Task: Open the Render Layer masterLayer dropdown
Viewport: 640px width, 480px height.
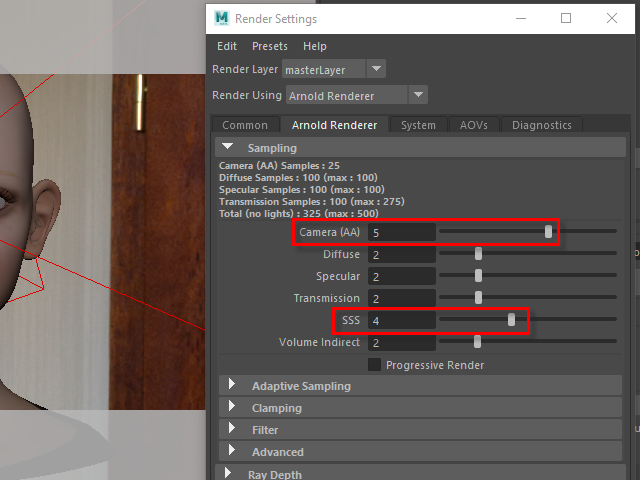Action: [x=333, y=69]
